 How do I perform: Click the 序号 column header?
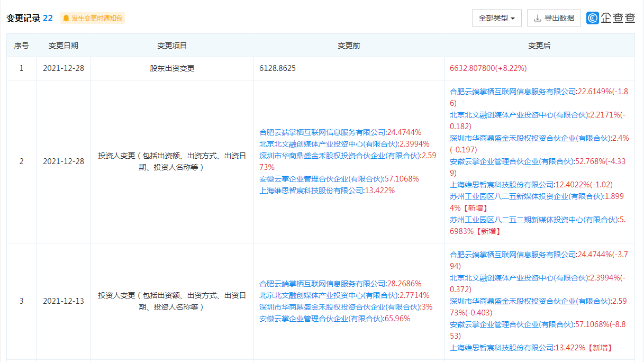21,46
